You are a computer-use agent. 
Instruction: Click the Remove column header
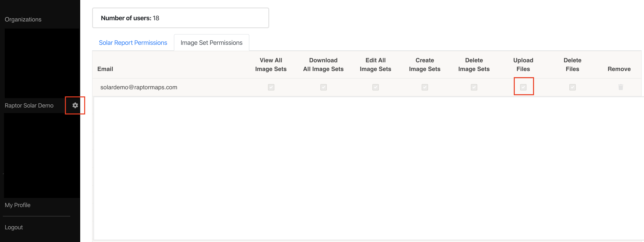tap(619, 69)
